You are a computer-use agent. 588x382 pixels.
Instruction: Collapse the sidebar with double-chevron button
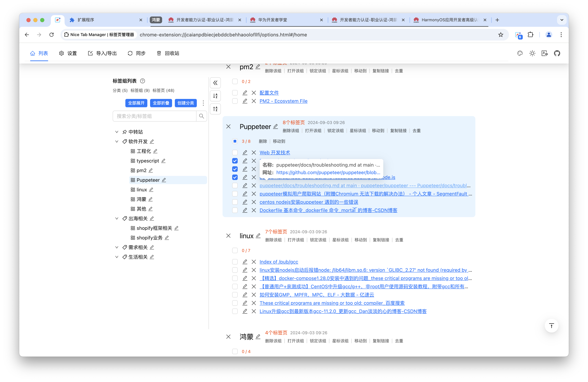point(215,83)
